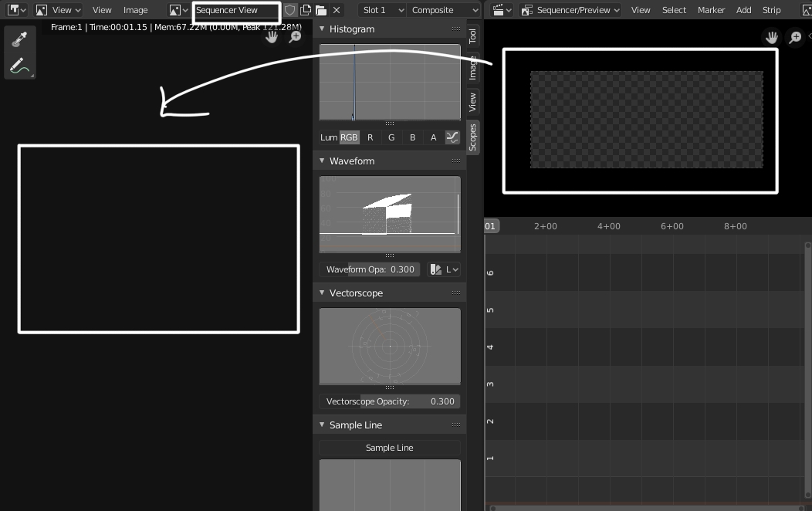
Task: Set histogram mode to R channel
Action: pyautogui.click(x=370, y=137)
